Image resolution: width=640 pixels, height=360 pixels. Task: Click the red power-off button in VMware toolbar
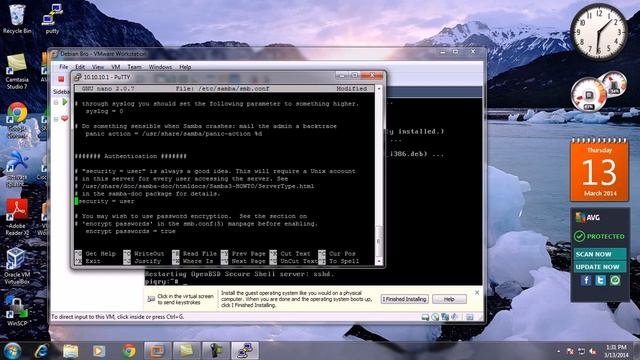pyautogui.click(x=61, y=79)
